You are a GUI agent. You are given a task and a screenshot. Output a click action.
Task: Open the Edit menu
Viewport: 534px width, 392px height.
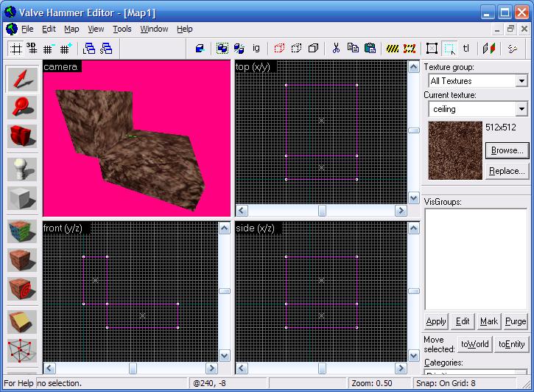pos(49,29)
